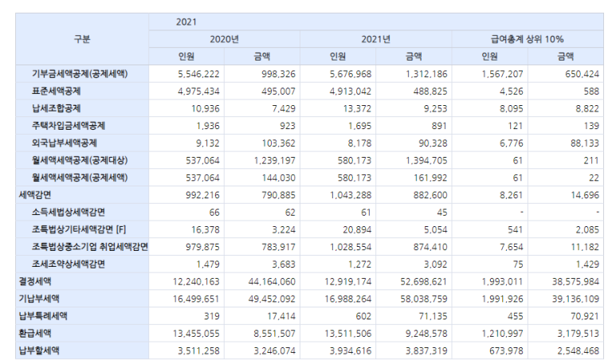
Task: Select cell value 5,546,222 in 기부금세액공제 row
Action: click(198, 74)
